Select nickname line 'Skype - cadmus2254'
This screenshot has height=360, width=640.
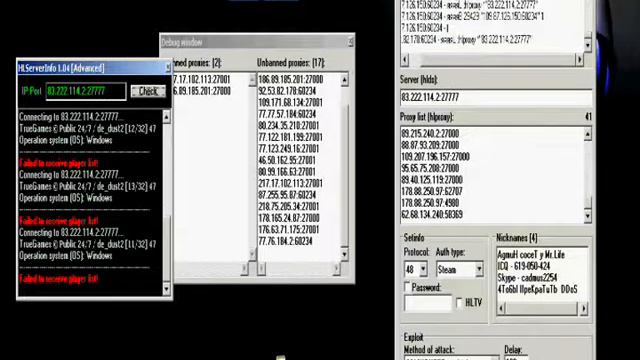(x=527, y=278)
